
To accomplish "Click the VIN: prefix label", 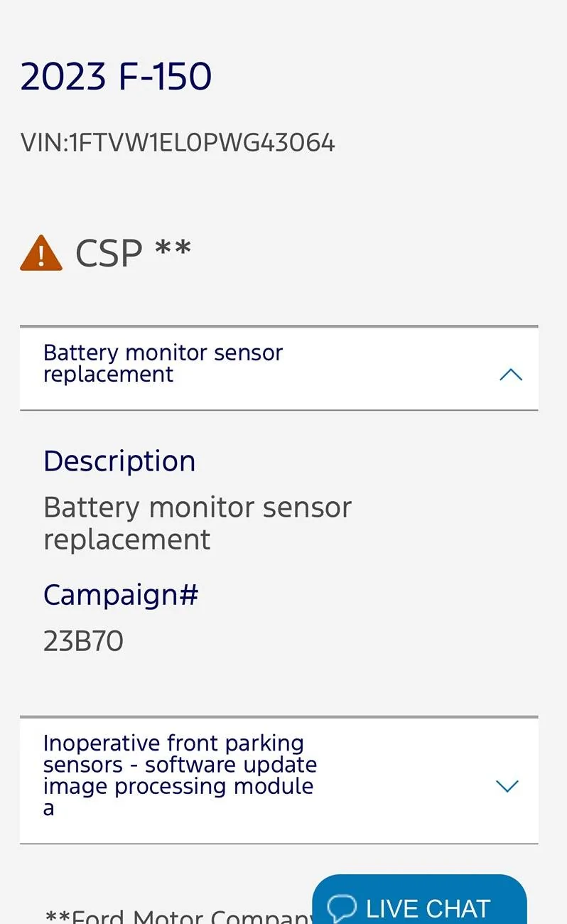I will point(44,143).
